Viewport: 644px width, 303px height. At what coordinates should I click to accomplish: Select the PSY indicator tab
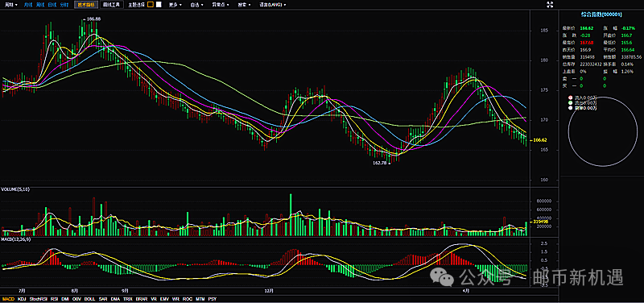[x=213, y=299]
